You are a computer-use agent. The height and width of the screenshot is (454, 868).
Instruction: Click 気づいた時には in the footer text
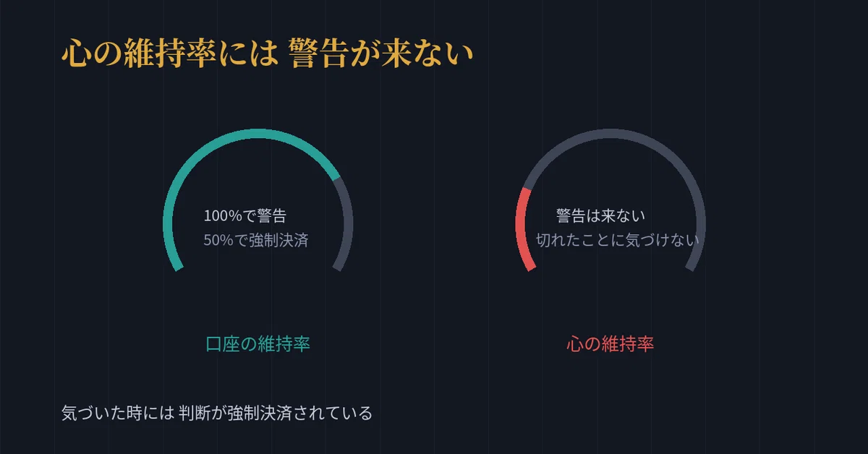pos(117,414)
